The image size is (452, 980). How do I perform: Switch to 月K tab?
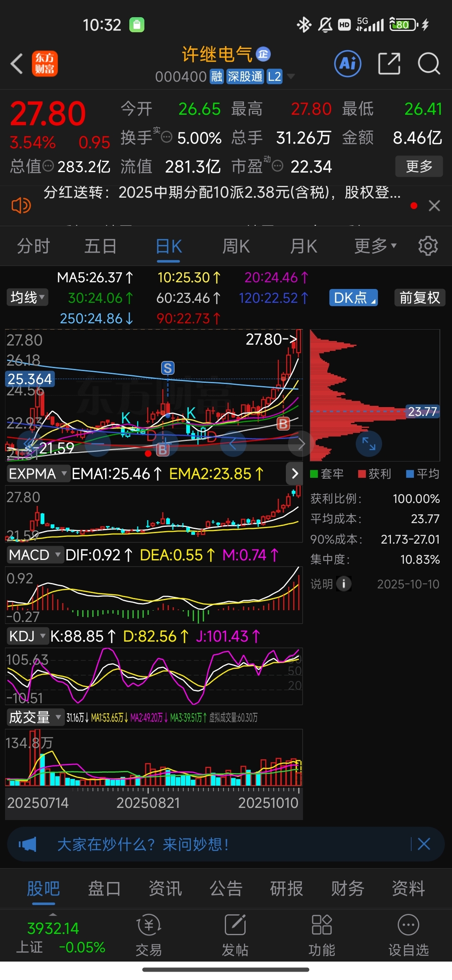coord(303,246)
